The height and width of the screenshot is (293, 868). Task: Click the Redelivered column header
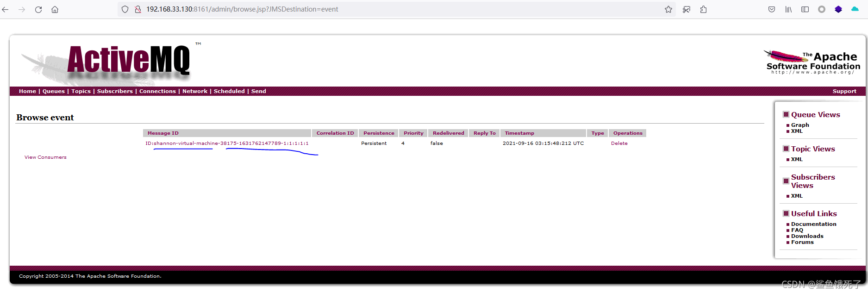(448, 133)
